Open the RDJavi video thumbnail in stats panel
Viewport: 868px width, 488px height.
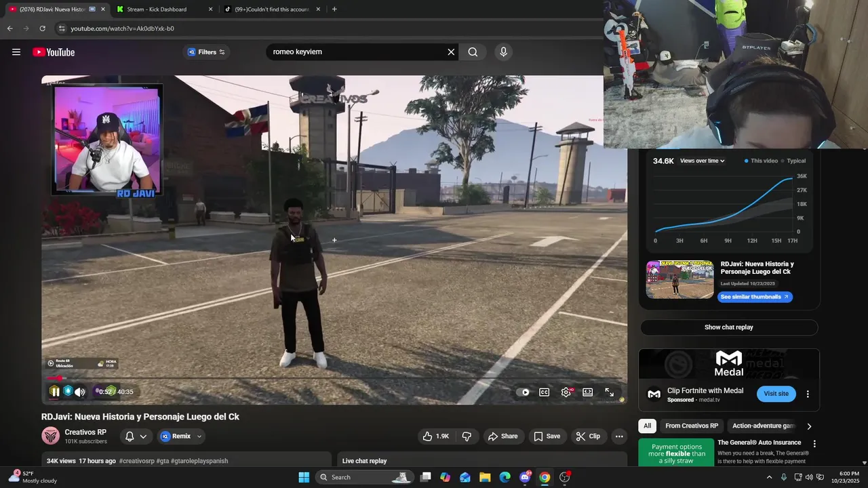point(679,279)
